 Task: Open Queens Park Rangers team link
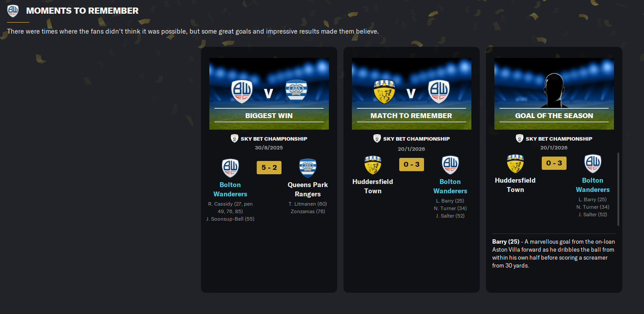tap(308, 189)
